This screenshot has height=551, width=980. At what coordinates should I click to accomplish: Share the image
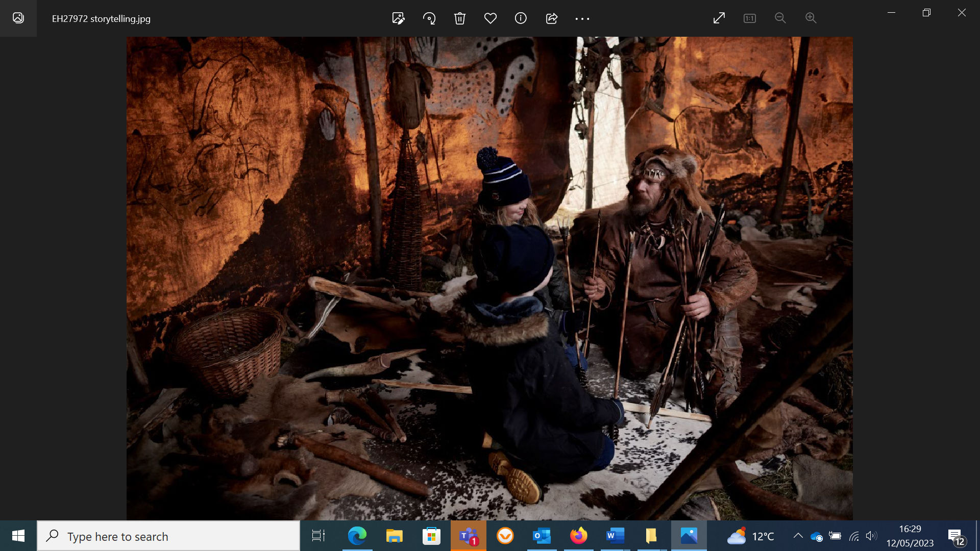click(x=551, y=18)
